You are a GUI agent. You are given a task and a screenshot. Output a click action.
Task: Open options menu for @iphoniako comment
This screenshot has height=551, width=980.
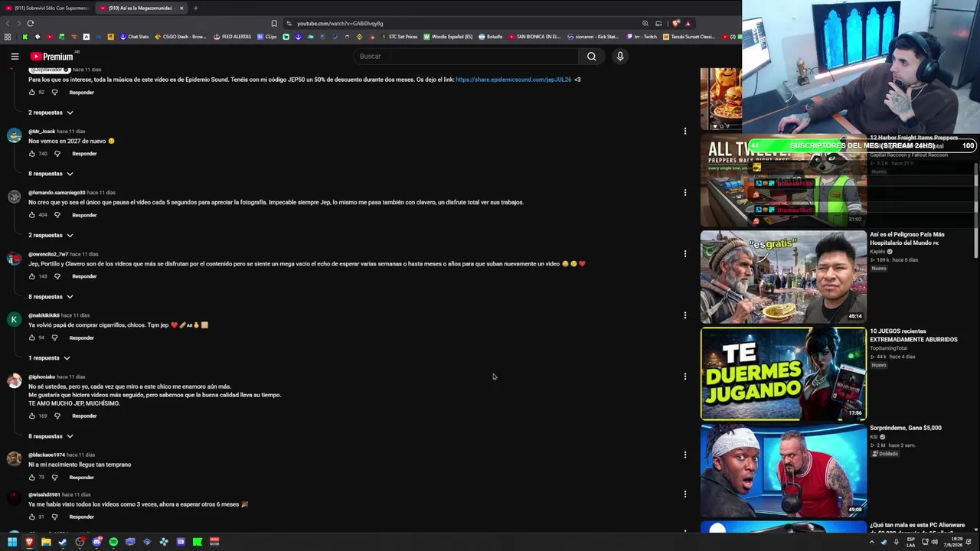(685, 377)
